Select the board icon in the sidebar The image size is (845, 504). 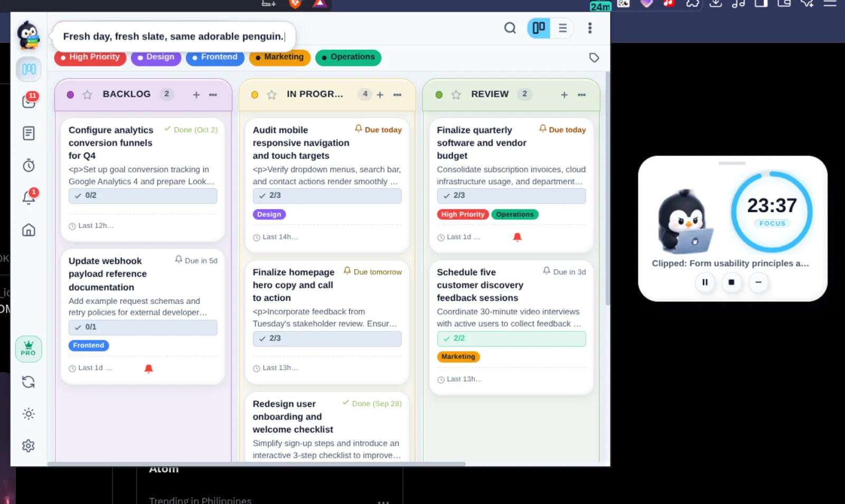[29, 69]
